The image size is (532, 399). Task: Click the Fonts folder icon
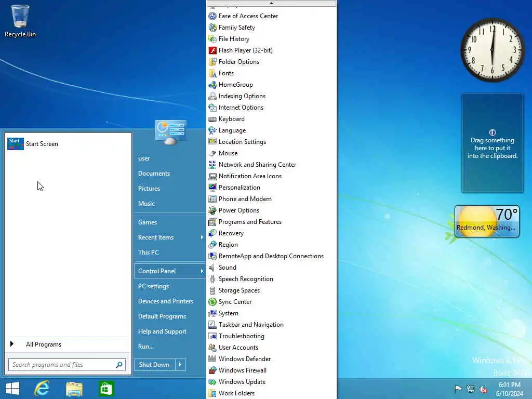[212, 73]
